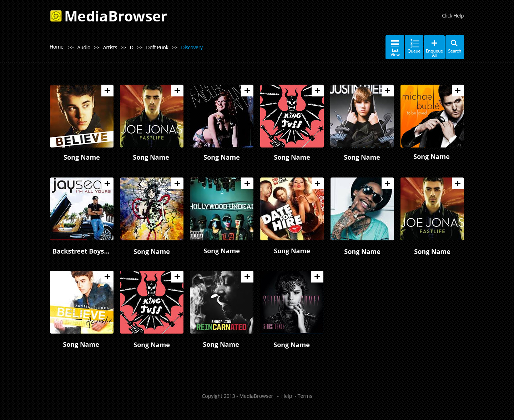The width and height of the screenshot is (514, 420).
Task: Go to Home breadcrumb
Action: click(56, 47)
